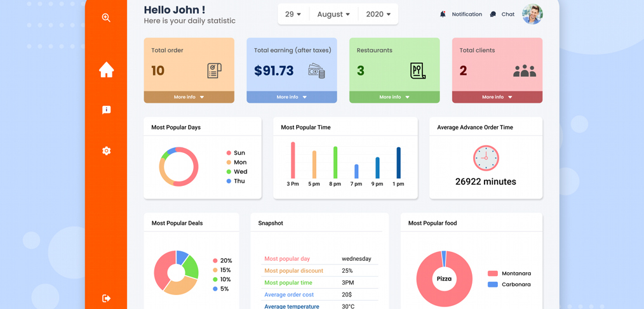Image resolution: width=644 pixels, height=309 pixels.
Task: Expand More info on Total order card
Action: point(189,97)
